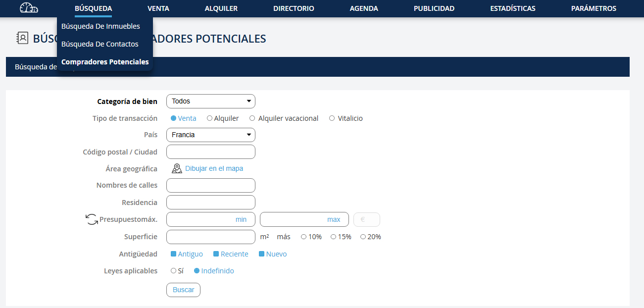
Task: Toggle the Nuevo checkbox off
Action: 262,254
